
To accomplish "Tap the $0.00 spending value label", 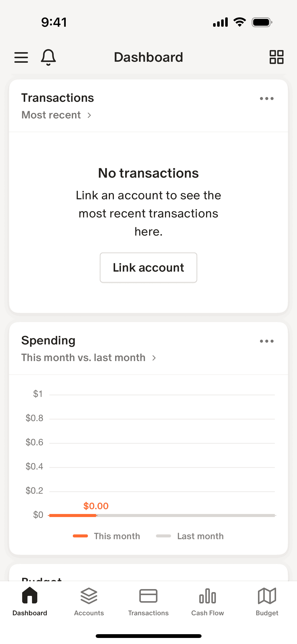I will click(96, 506).
